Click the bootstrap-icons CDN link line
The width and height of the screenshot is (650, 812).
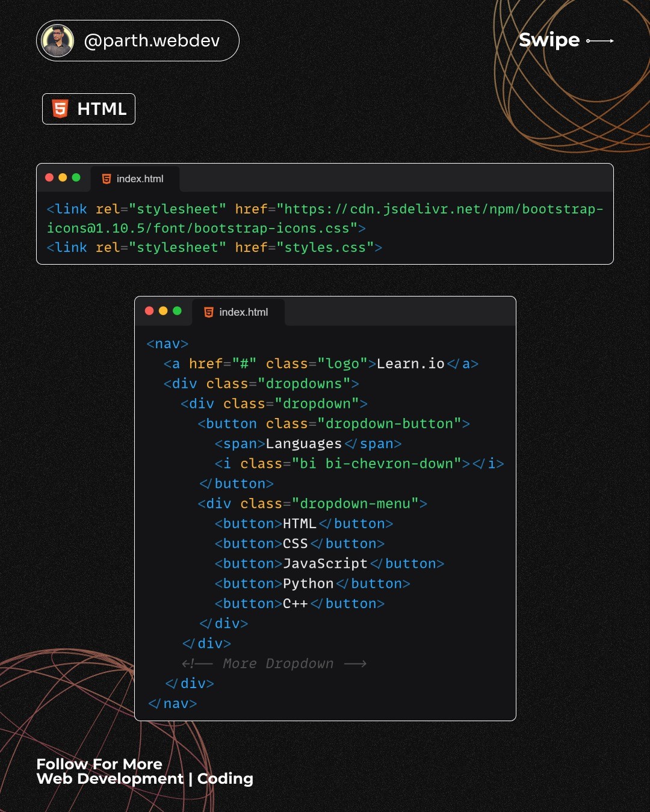click(x=325, y=218)
